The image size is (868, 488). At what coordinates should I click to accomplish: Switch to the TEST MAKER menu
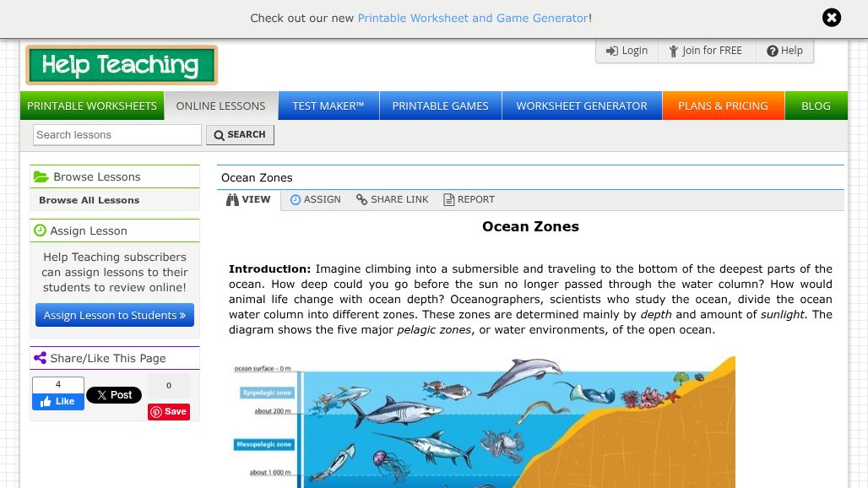pyautogui.click(x=328, y=106)
